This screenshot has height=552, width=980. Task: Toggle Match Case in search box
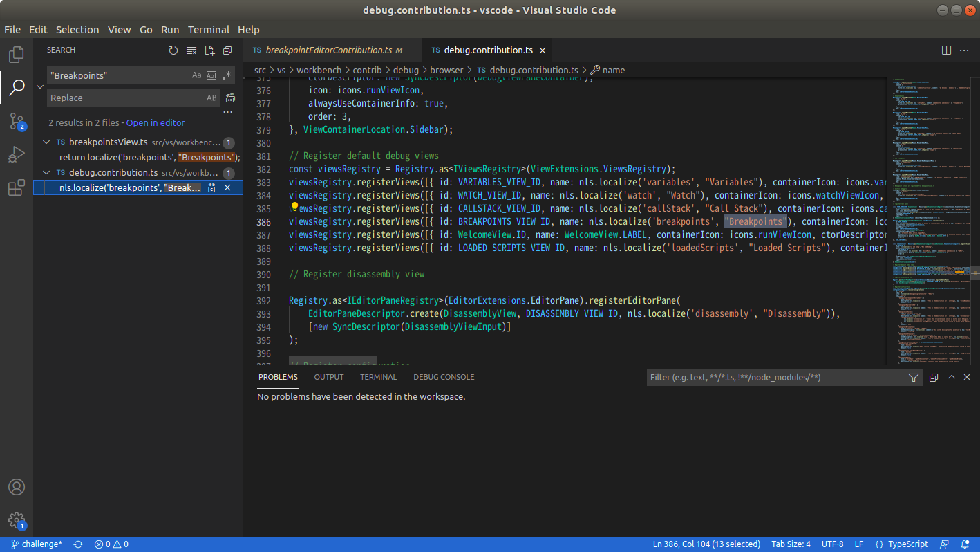(197, 75)
